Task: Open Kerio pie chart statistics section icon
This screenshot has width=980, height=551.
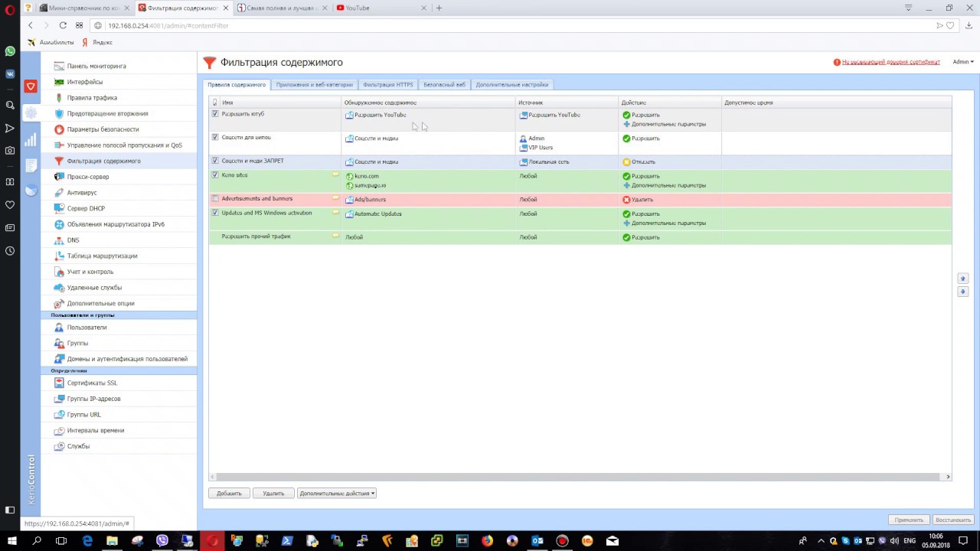Action: point(31,191)
